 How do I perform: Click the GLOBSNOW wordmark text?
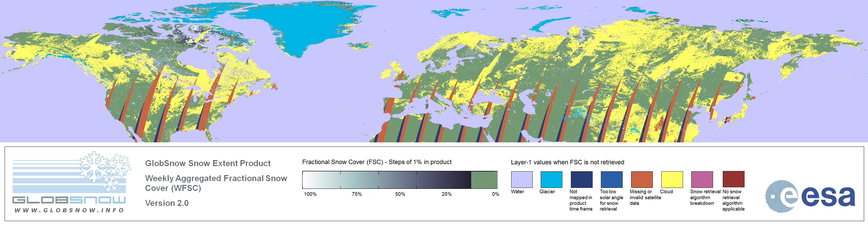pyautogui.click(x=69, y=200)
